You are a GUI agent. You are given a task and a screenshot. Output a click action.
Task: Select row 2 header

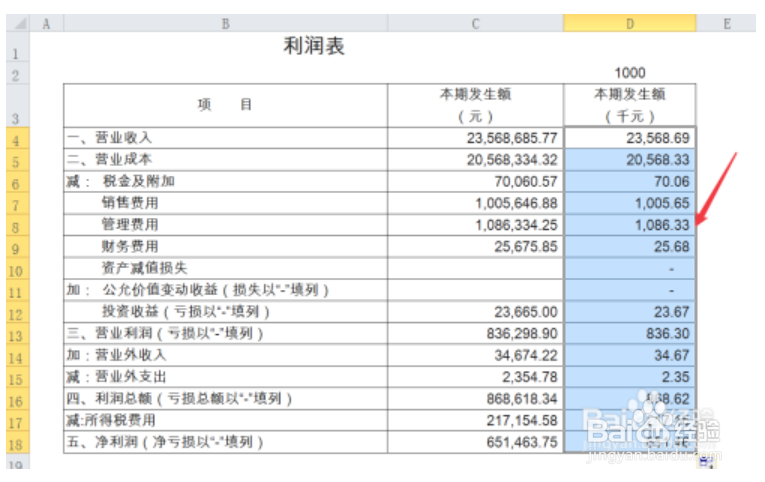coord(16,74)
